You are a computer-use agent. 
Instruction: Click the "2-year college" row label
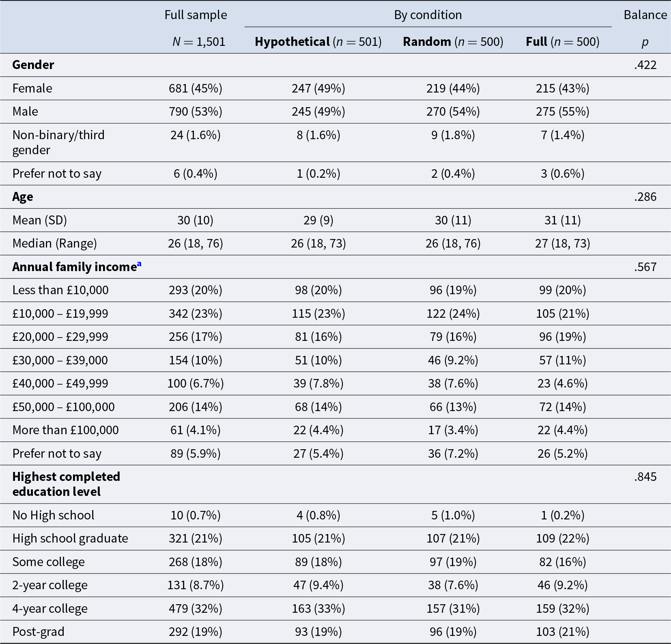pos(50,585)
